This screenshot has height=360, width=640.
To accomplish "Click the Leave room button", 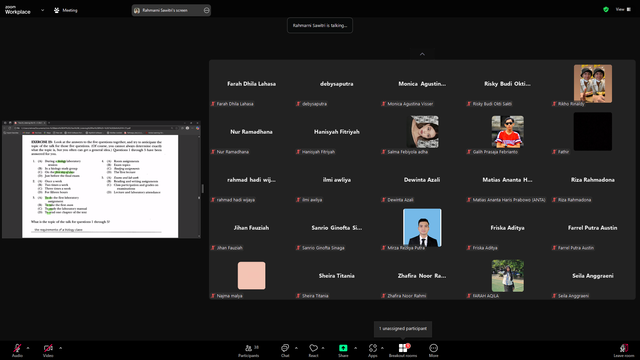I will [x=624, y=350].
